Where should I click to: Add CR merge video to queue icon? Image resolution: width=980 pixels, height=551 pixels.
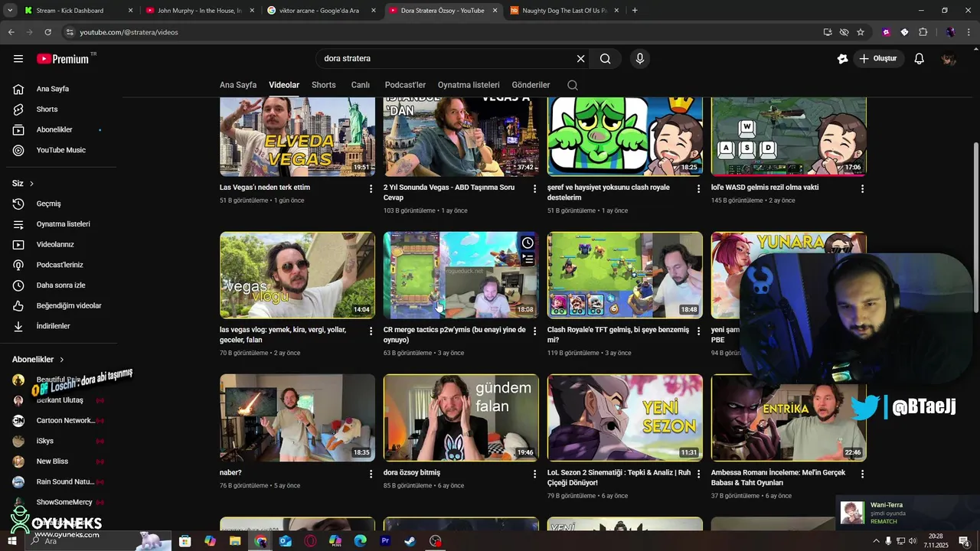click(x=528, y=259)
